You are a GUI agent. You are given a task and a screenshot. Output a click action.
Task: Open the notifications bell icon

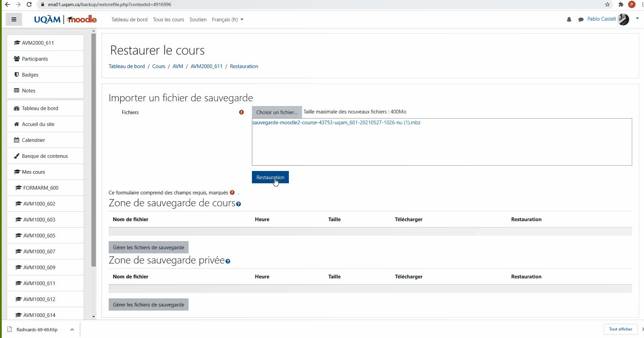pyautogui.click(x=569, y=20)
